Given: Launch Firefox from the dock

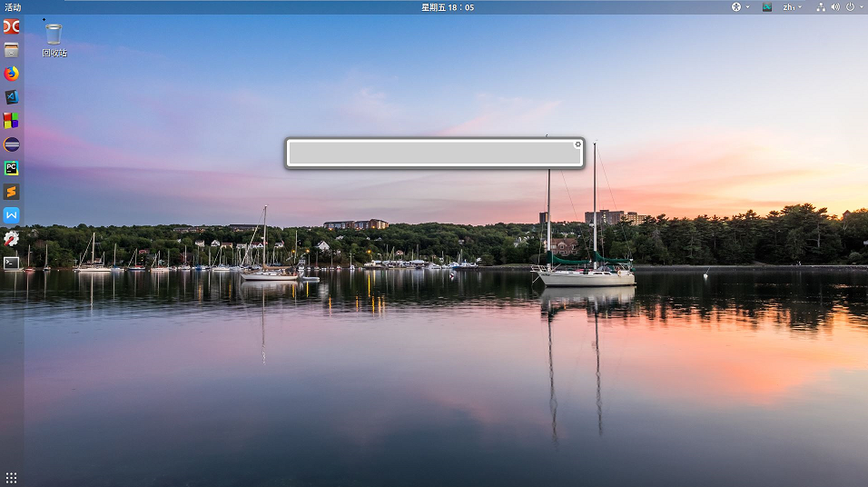Looking at the screenshot, I should coord(11,74).
